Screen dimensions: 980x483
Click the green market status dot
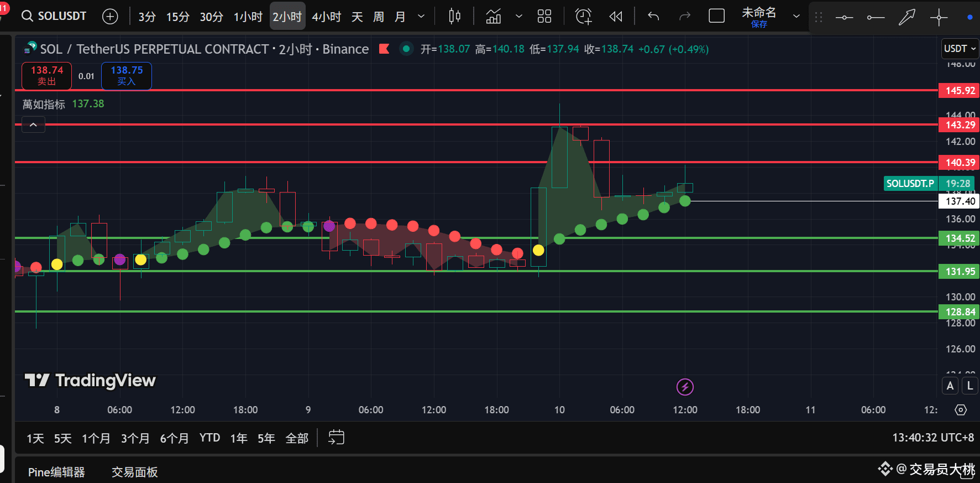(406, 49)
